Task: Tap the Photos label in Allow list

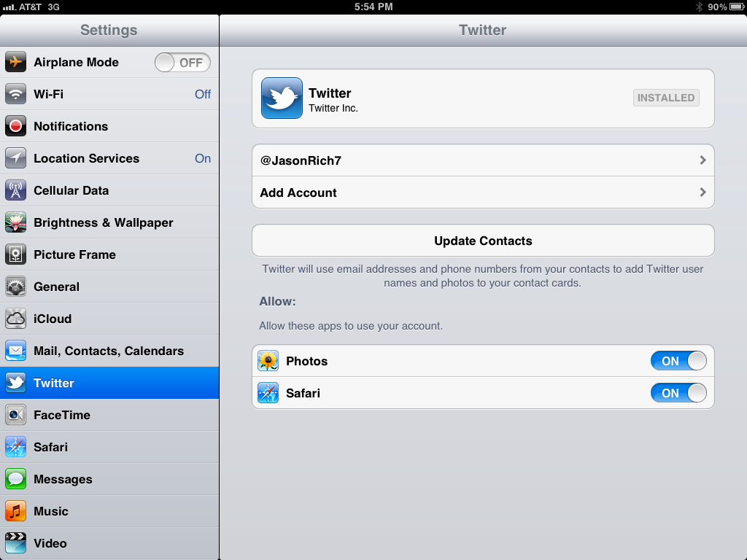Action: (x=307, y=362)
